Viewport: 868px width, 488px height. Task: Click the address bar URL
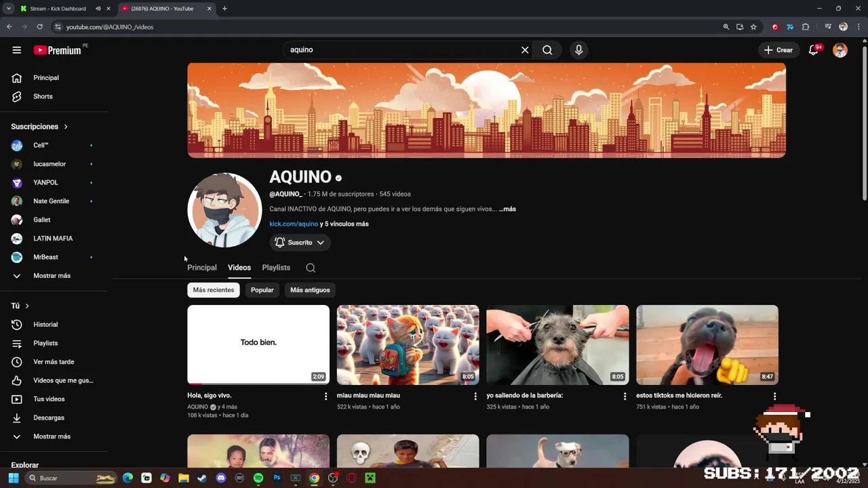(x=110, y=27)
